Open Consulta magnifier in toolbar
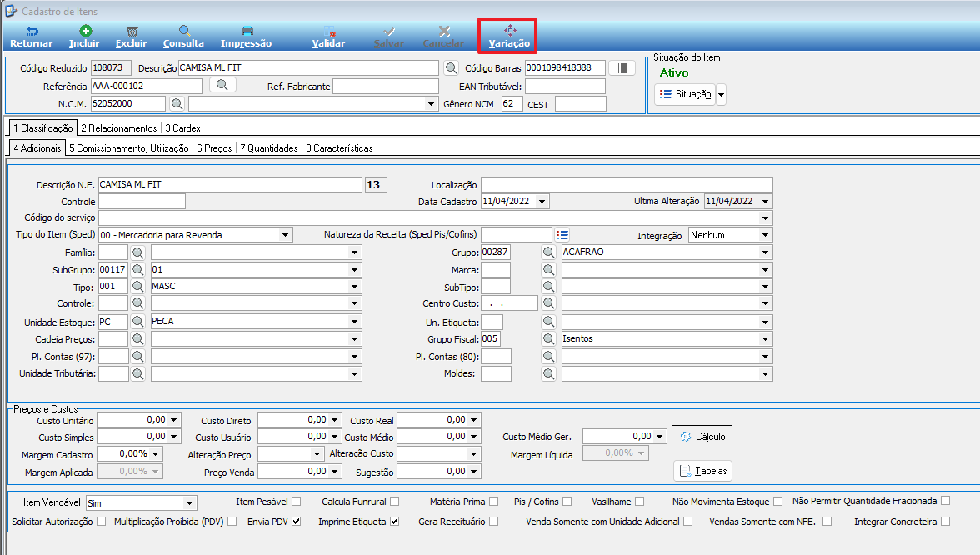 click(x=184, y=31)
